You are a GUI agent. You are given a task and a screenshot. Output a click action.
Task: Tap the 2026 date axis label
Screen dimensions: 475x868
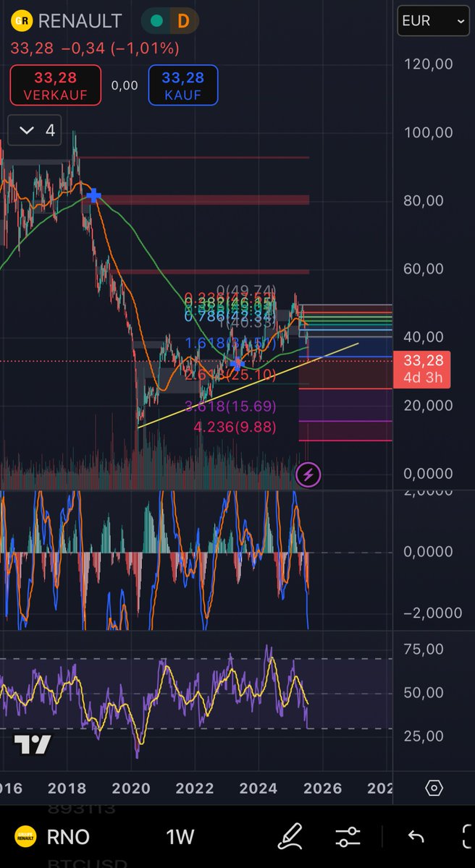[321, 788]
